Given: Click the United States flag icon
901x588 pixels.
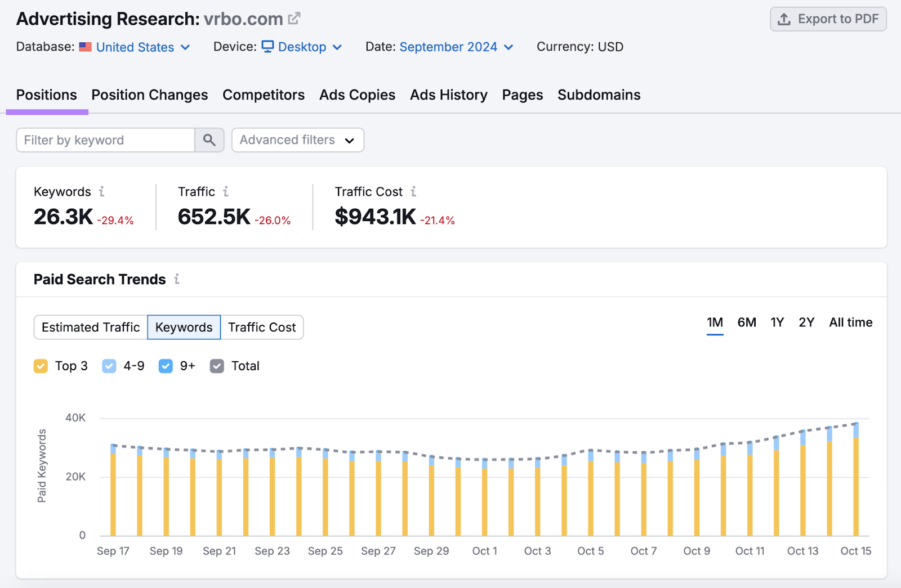Looking at the screenshot, I should click(x=85, y=47).
